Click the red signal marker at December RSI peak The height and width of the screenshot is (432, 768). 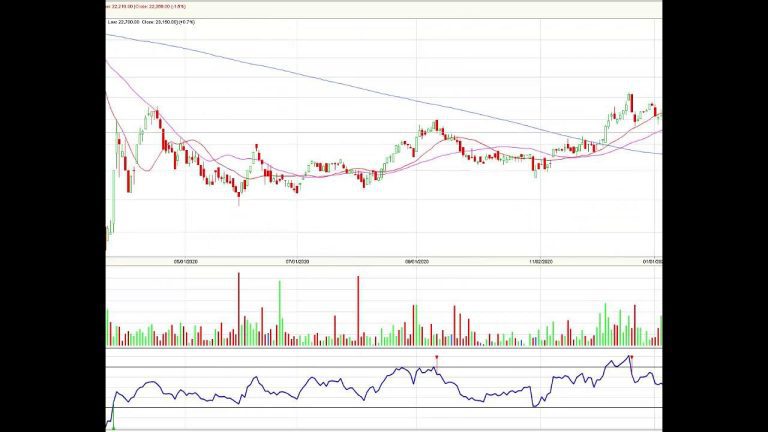[x=632, y=357]
